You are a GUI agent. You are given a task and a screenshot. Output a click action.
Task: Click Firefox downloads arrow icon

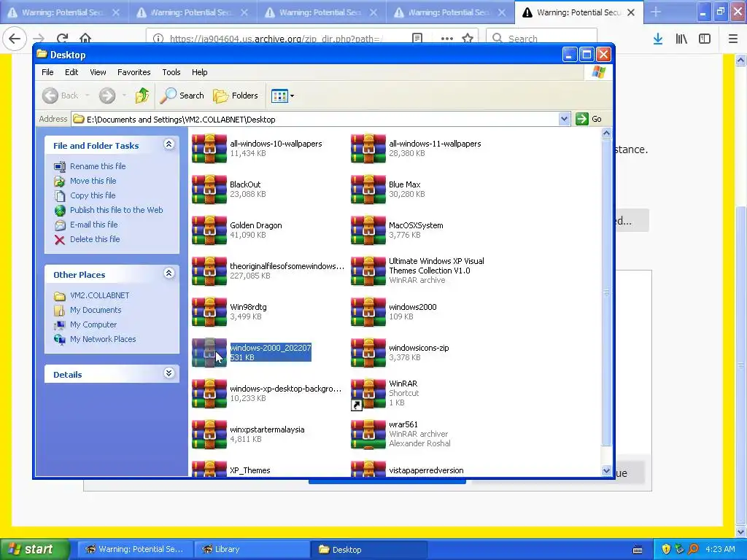(x=658, y=39)
